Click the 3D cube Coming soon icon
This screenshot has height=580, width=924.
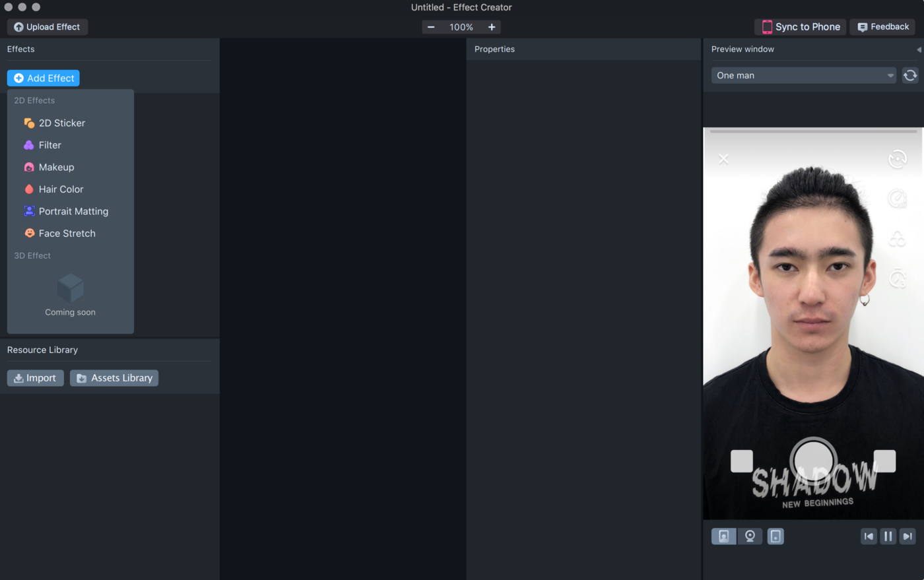click(71, 288)
